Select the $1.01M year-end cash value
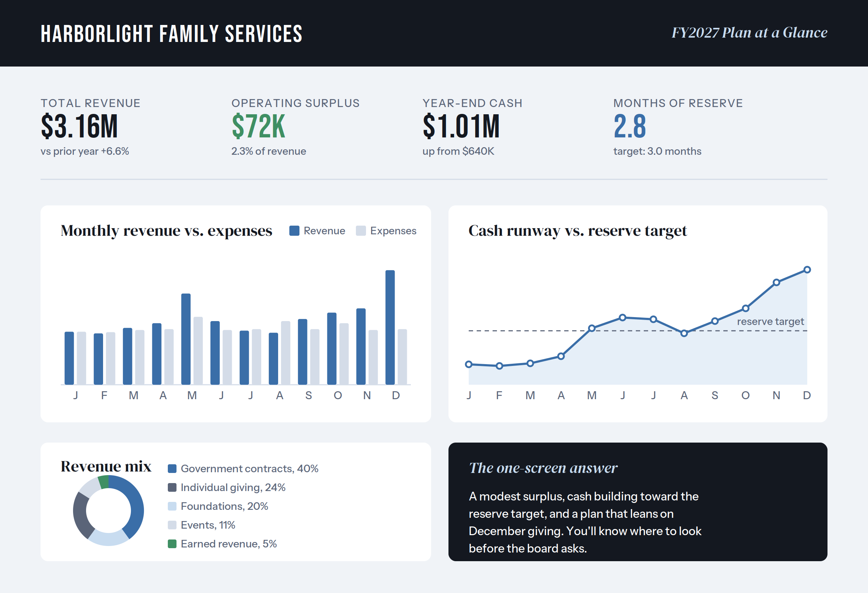The height and width of the screenshot is (593, 868). click(x=461, y=126)
